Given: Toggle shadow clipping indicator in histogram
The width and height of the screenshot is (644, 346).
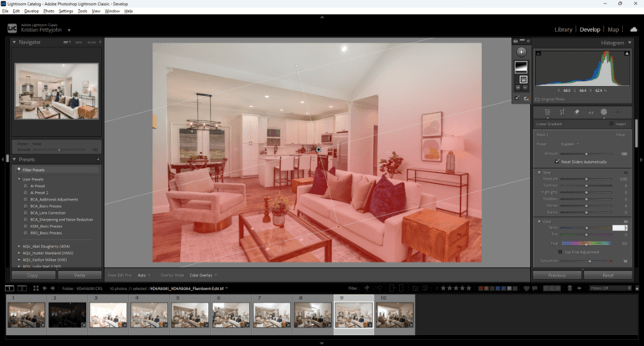Looking at the screenshot, I should [539, 53].
